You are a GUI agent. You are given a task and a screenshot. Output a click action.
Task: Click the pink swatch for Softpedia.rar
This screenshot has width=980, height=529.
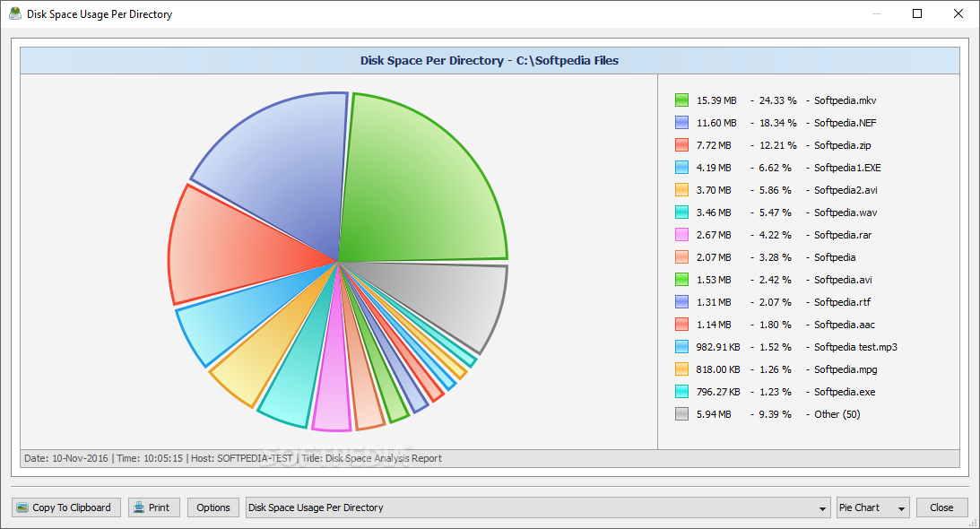pos(681,235)
